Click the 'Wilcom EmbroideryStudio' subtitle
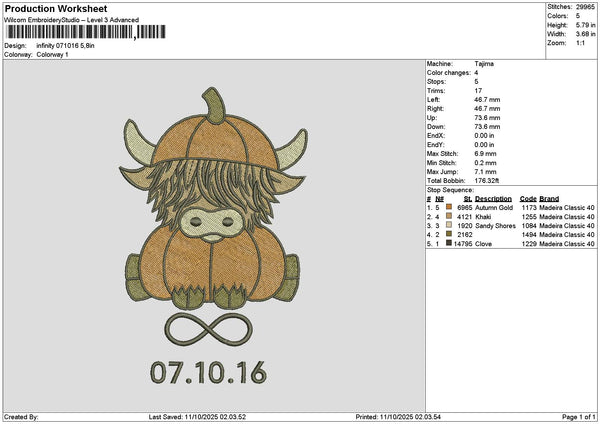600x424 pixels. click(71, 20)
